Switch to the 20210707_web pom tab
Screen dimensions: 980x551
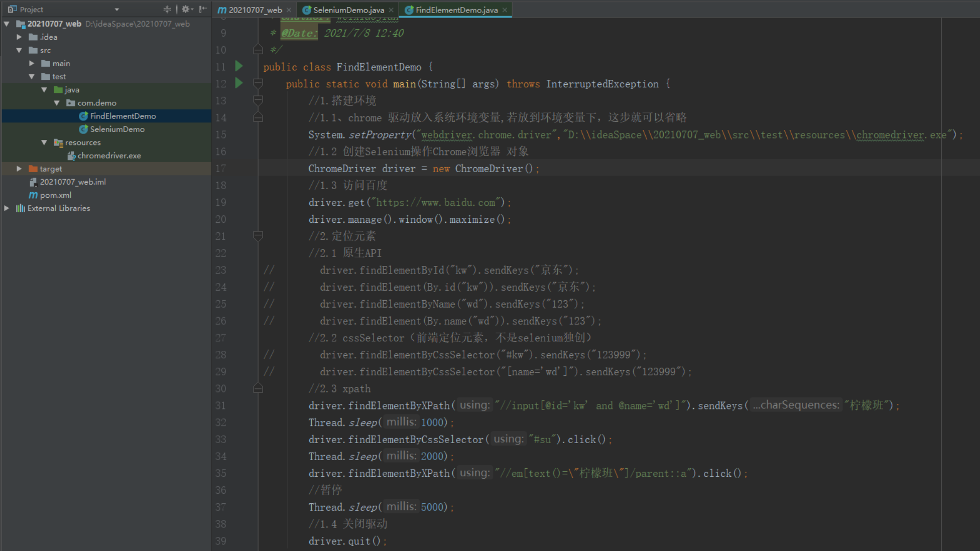(255, 10)
